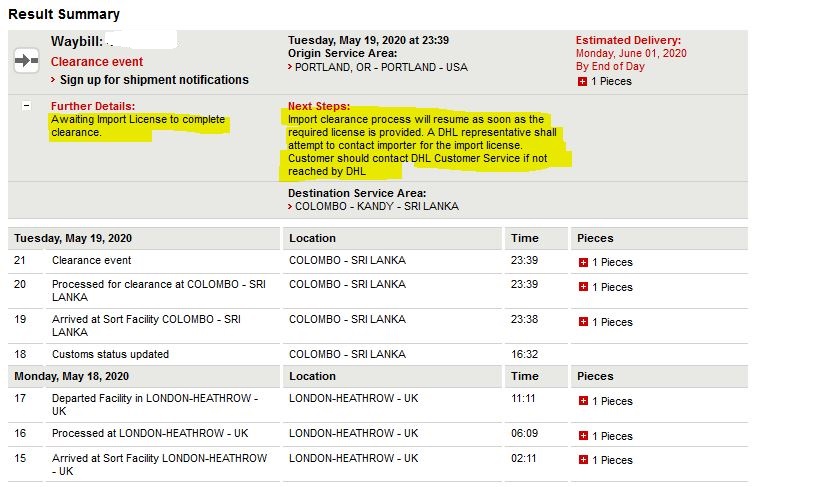The image size is (819, 487).
Task: Expand pieces for row 19 Arrived Colombo
Action: click(583, 322)
